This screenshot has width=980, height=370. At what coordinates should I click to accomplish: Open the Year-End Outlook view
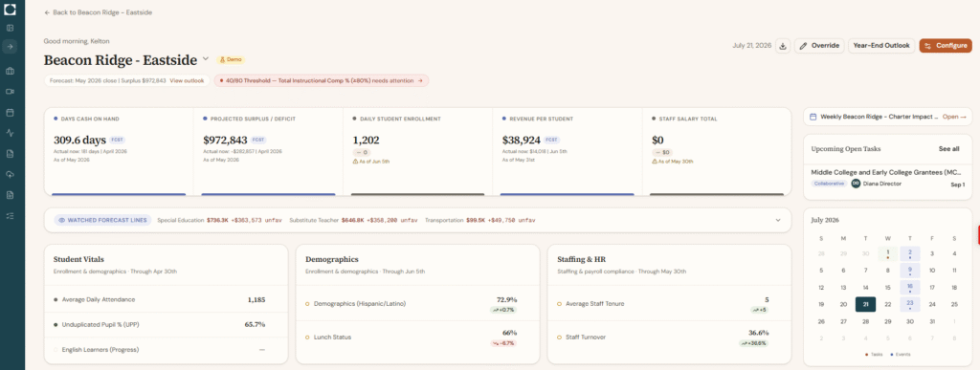click(881, 46)
